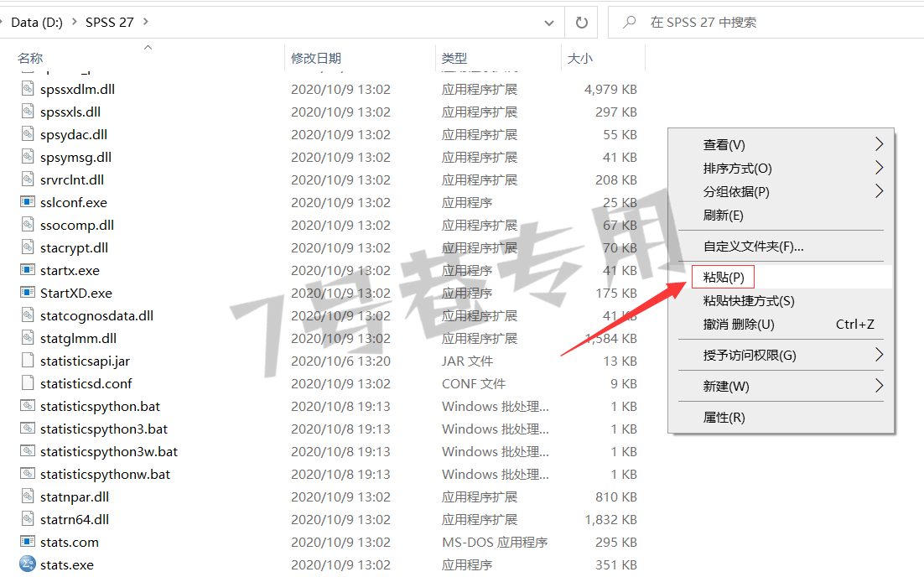Expand the chevron after SPSS 27
The height and width of the screenshot is (577, 924).
click(x=146, y=22)
